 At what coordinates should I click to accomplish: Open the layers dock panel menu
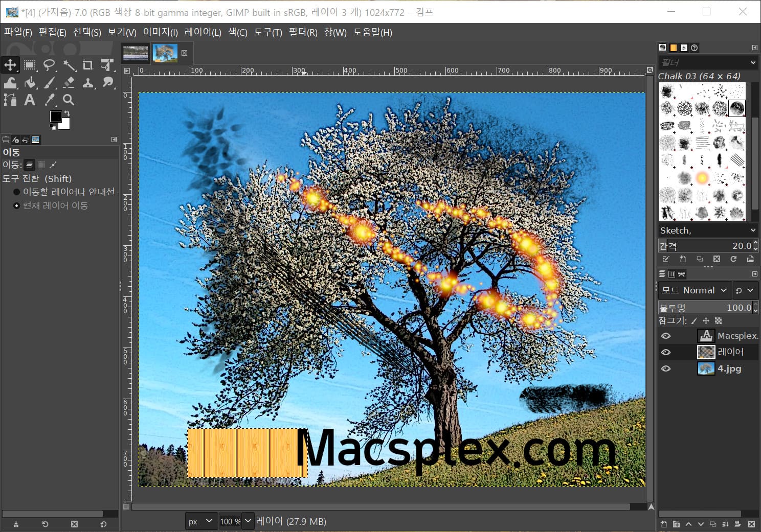pos(754,274)
